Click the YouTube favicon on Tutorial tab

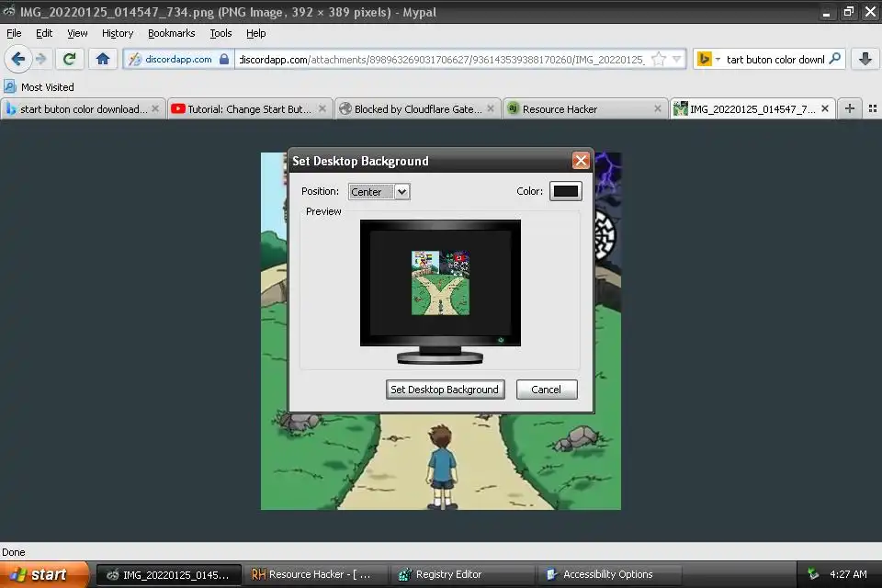click(x=177, y=108)
